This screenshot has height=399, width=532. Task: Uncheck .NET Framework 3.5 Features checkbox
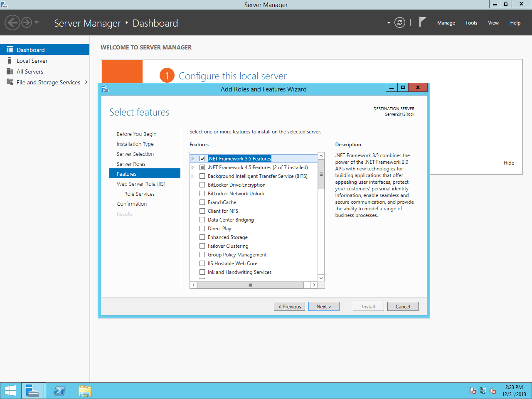pos(202,159)
